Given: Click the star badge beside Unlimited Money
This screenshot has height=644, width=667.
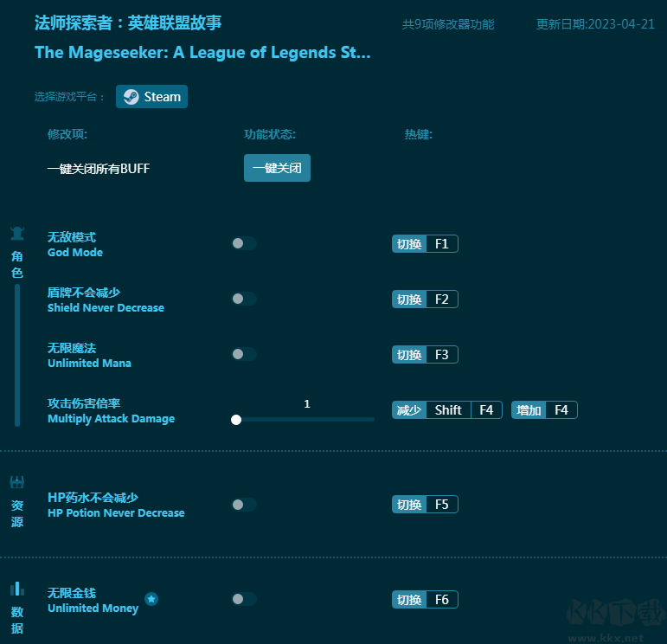Looking at the screenshot, I should click(151, 599).
